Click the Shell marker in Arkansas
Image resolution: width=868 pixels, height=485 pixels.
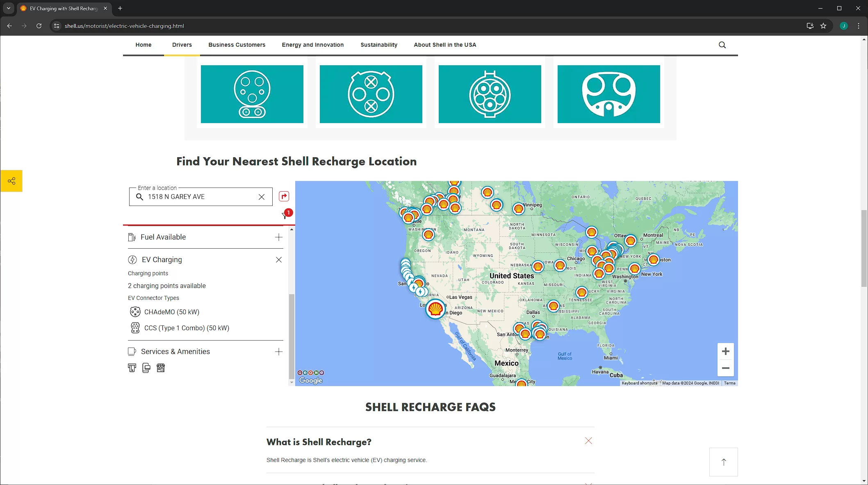pyautogui.click(x=554, y=306)
